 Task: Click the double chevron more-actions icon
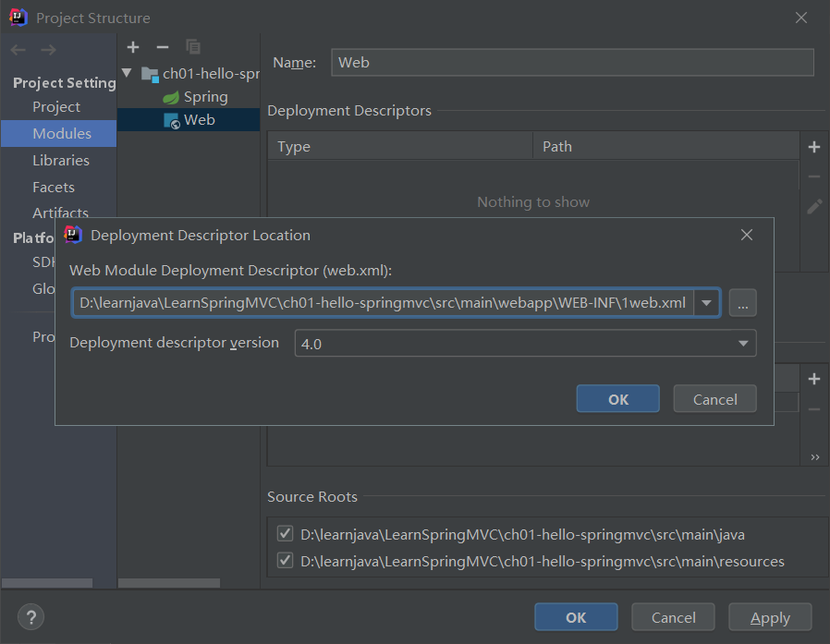815,457
